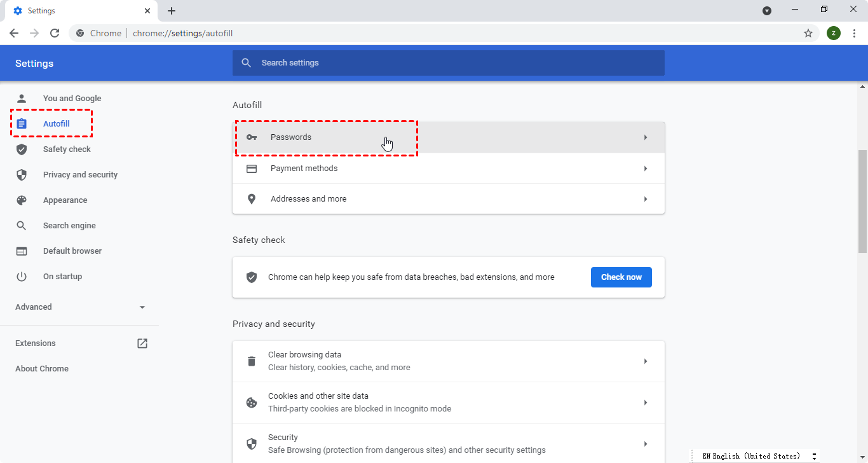Expand Addresses and more arrow
This screenshot has height=463, width=868.
pos(645,199)
